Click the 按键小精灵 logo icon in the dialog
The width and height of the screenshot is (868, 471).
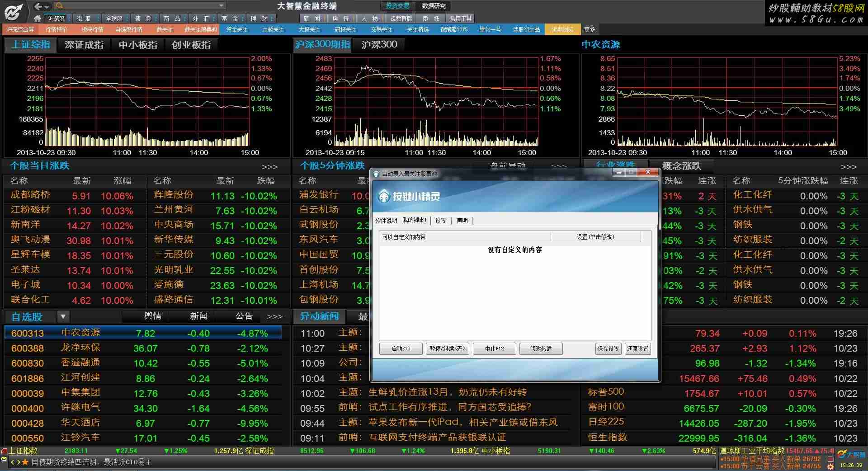384,196
